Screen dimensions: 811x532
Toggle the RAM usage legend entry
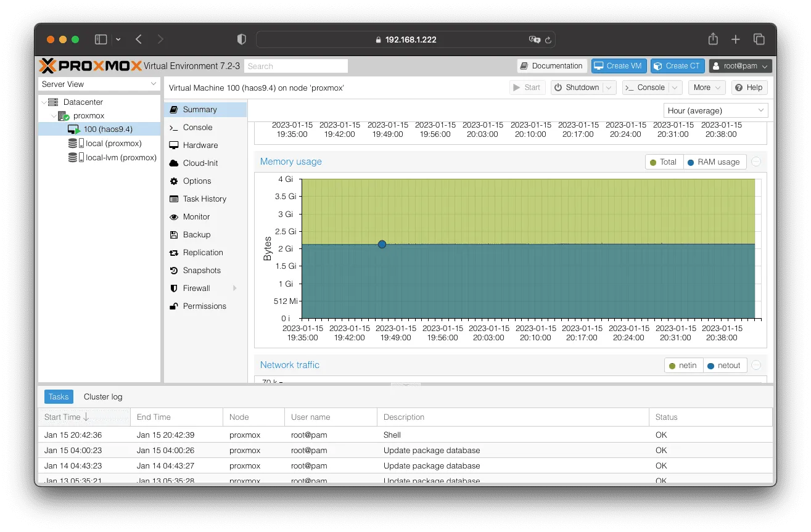pyautogui.click(x=714, y=162)
